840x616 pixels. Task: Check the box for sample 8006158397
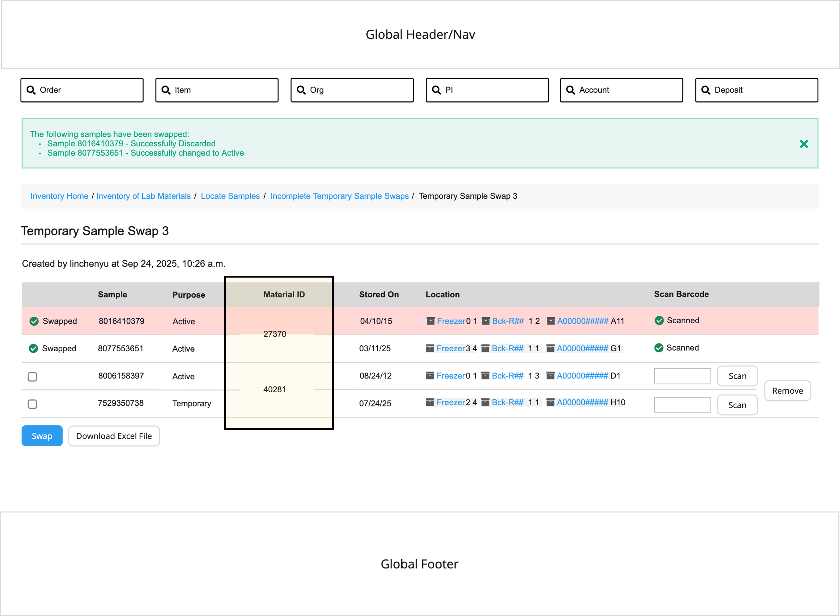pos(32,377)
